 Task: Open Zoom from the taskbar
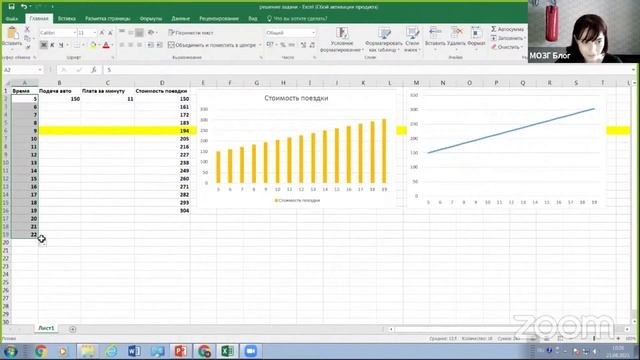[251, 351]
